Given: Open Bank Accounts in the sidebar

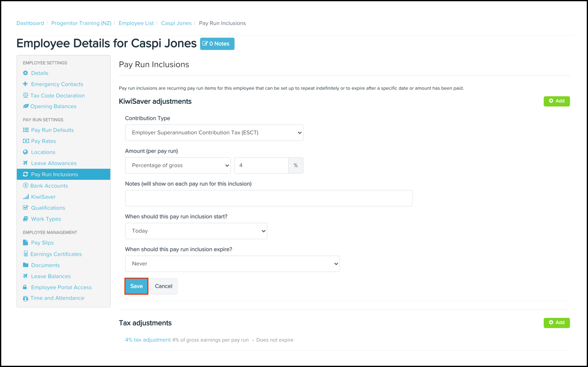Looking at the screenshot, I should 49,186.
